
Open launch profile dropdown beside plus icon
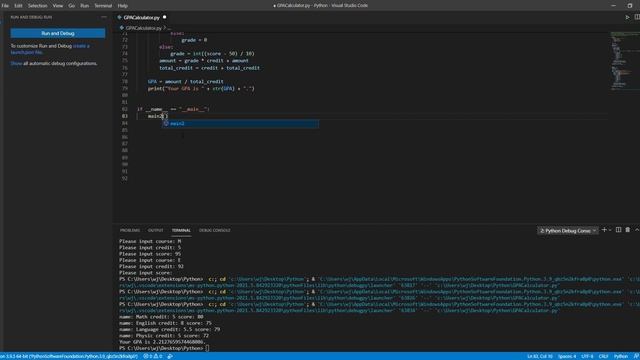pos(610,230)
